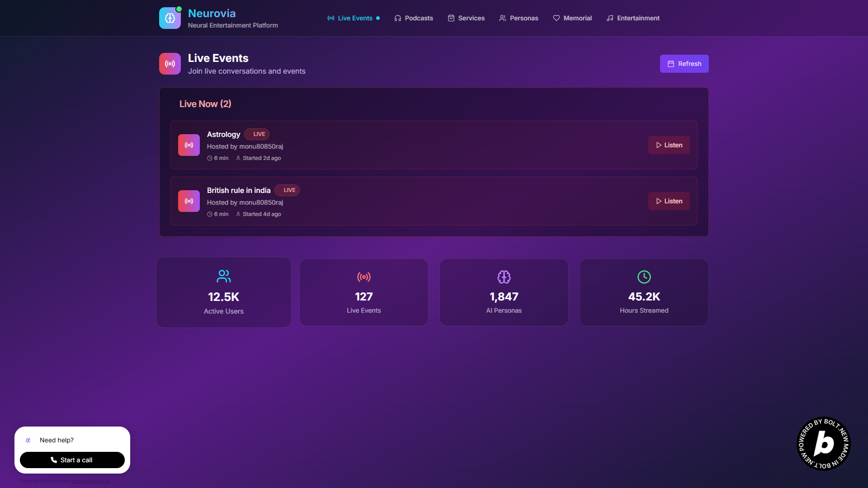Click the Hours Streamed clock icon
This screenshot has height=488, width=868.
(x=644, y=277)
